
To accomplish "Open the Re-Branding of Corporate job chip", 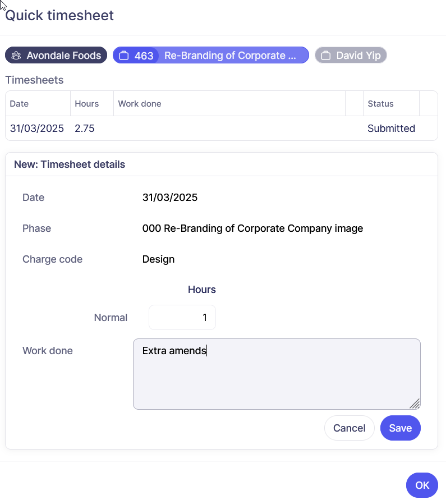I will [230, 56].
